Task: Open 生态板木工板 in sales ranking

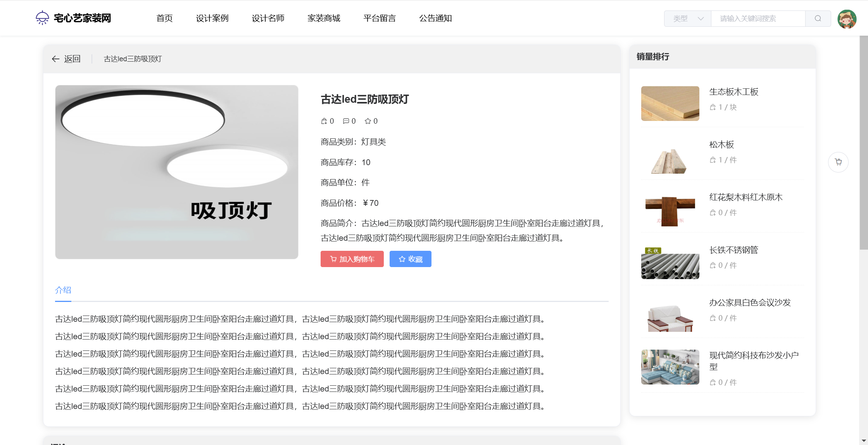Action: tap(733, 92)
